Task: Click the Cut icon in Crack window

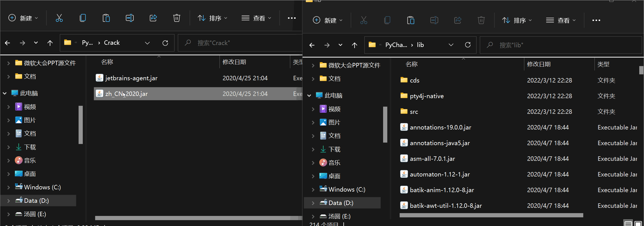Action: [59, 18]
